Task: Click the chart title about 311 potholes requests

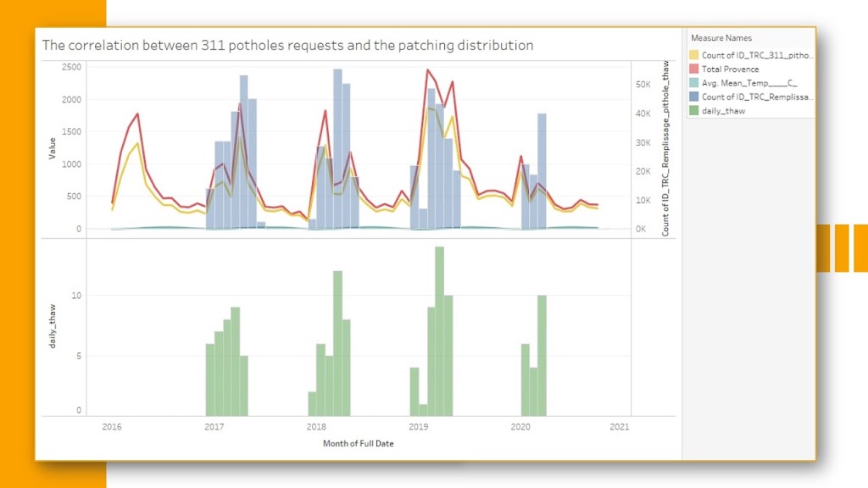Action: (288, 46)
